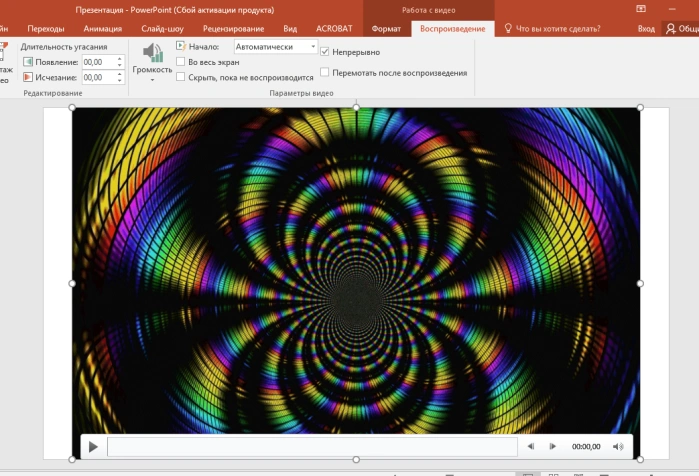Click the lightbulb icon for Tell Me
Image resolution: width=699 pixels, height=476 pixels.
(x=508, y=29)
